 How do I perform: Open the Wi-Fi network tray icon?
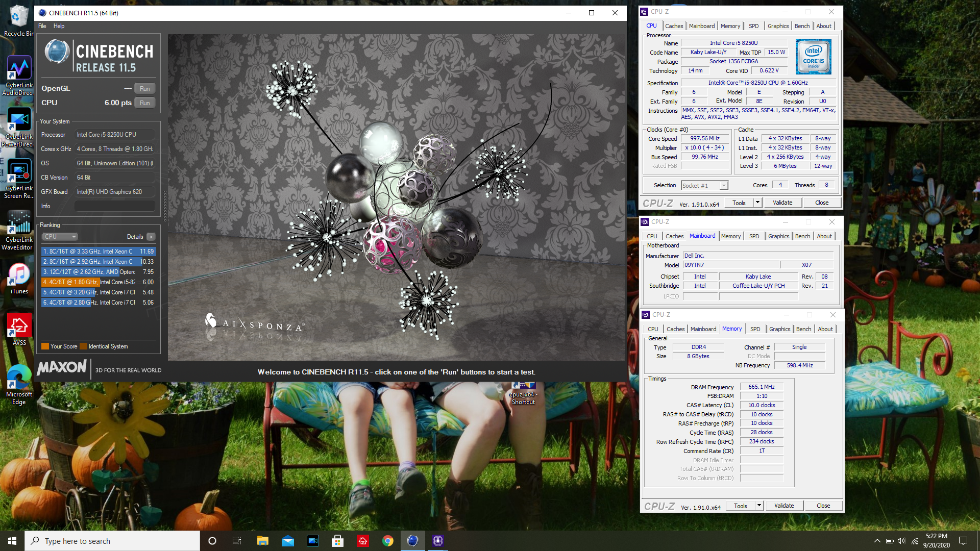pos(914,541)
